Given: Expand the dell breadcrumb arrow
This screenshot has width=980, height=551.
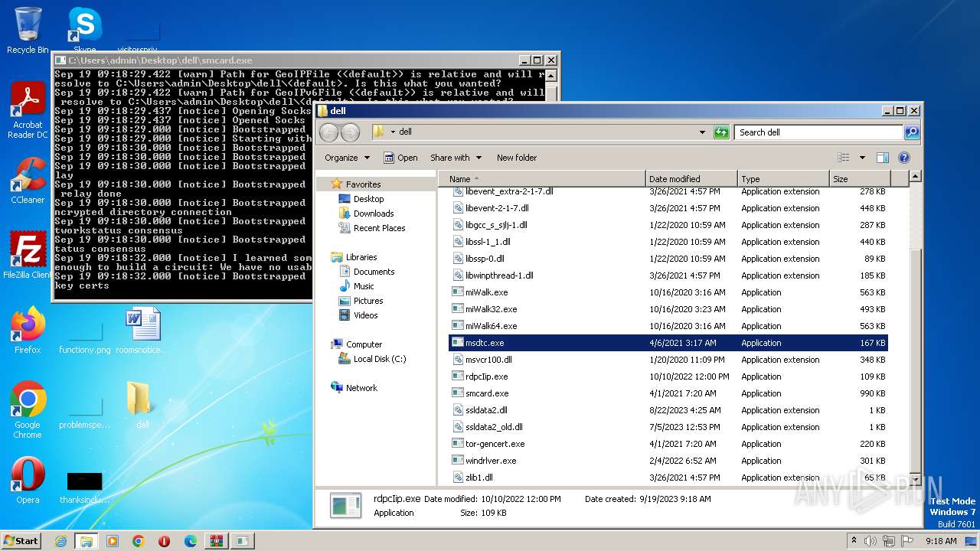Looking at the screenshot, I should [x=393, y=132].
